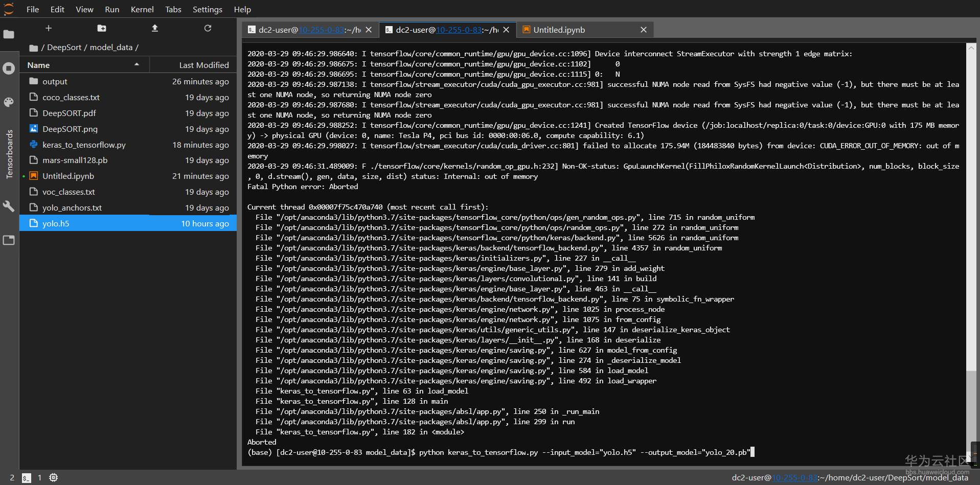
Task: Open the Help menu
Action: [242, 9]
